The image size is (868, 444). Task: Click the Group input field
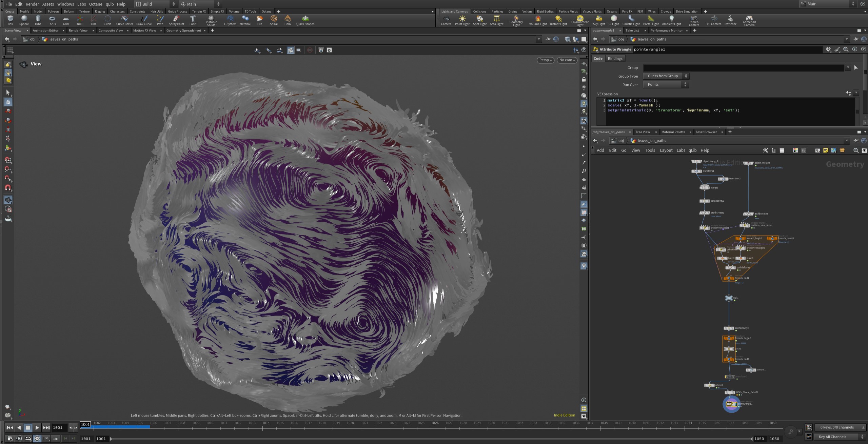click(x=743, y=68)
